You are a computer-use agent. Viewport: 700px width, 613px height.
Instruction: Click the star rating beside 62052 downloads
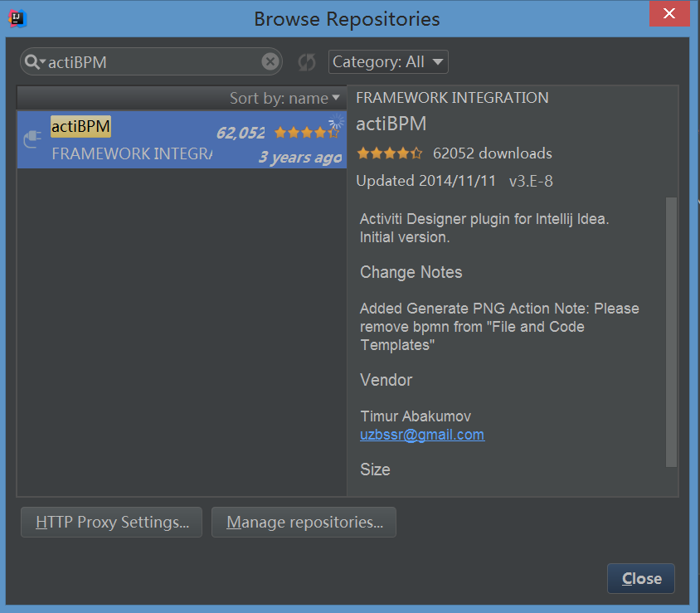389,153
